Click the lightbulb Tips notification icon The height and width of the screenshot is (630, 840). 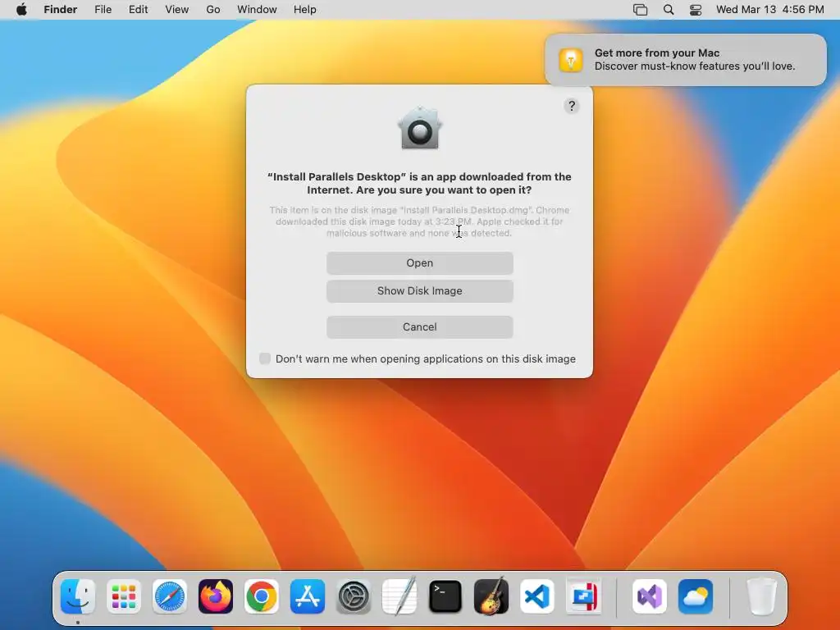[571, 59]
